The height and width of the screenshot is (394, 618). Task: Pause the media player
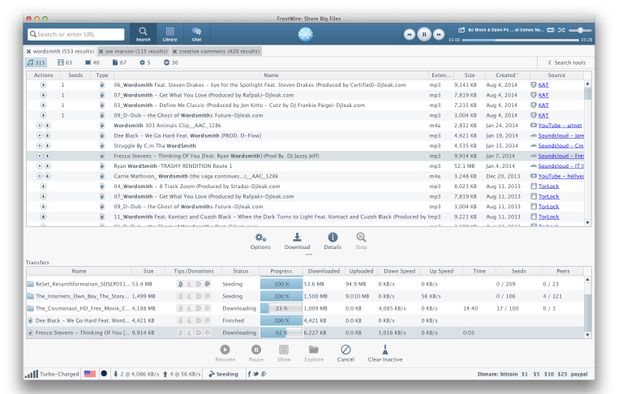(x=424, y=34)
